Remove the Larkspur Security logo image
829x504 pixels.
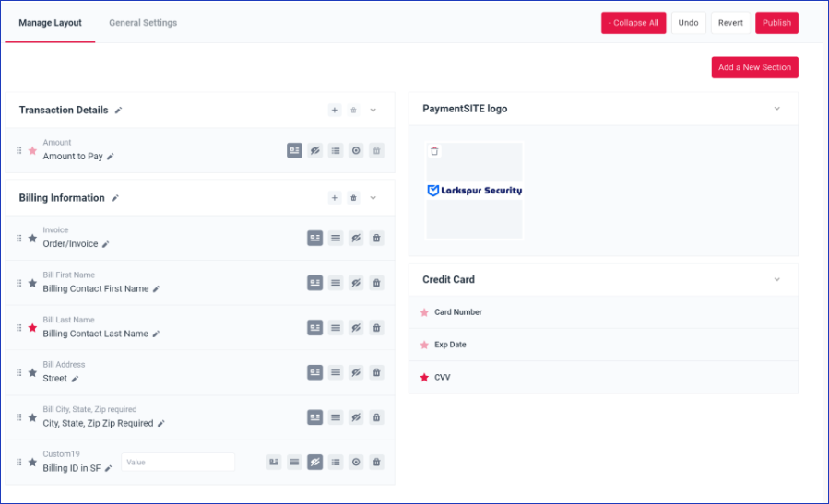[x=434, y=152]
